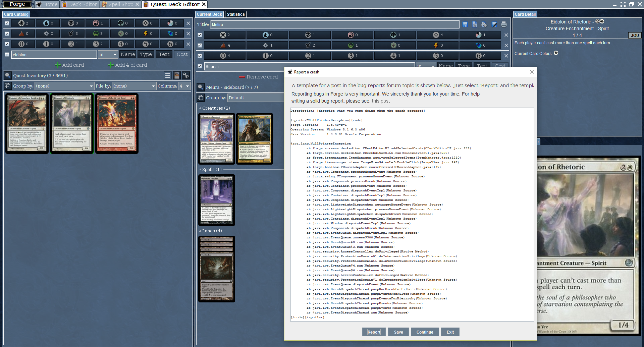Open the 'this post' help link
Viewport: 644px width, 347px height.
[x=380, y=101]
